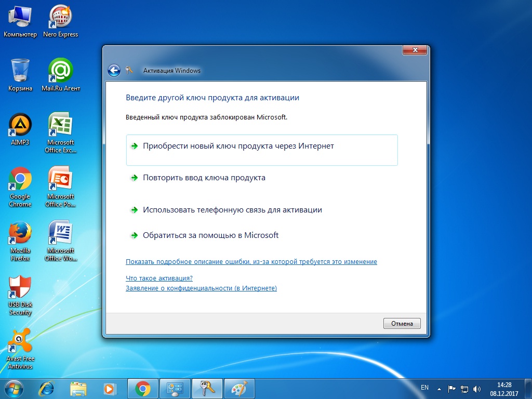Viewport: 532px width, 399px height.
Task: Select the AIMP3 desktop shortcut
Action: pyautogui.click(x=20, y=129)
